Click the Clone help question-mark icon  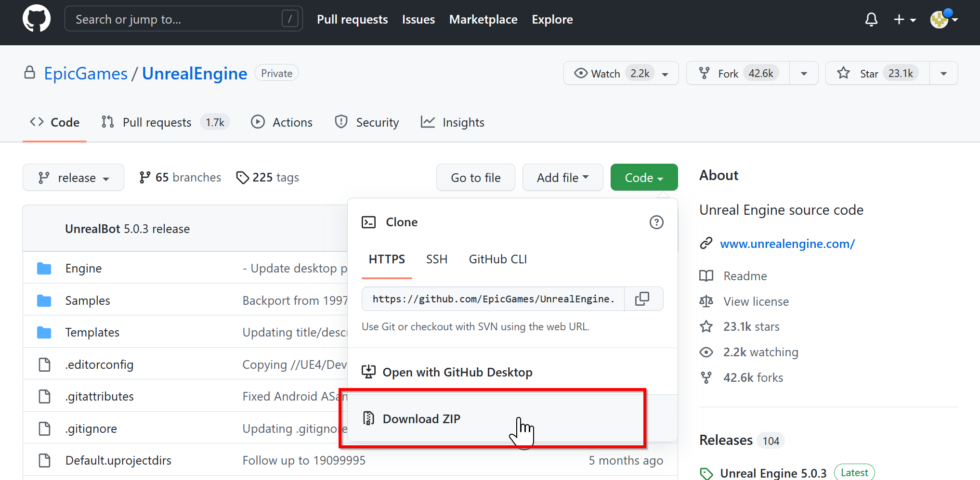(656, 222)
